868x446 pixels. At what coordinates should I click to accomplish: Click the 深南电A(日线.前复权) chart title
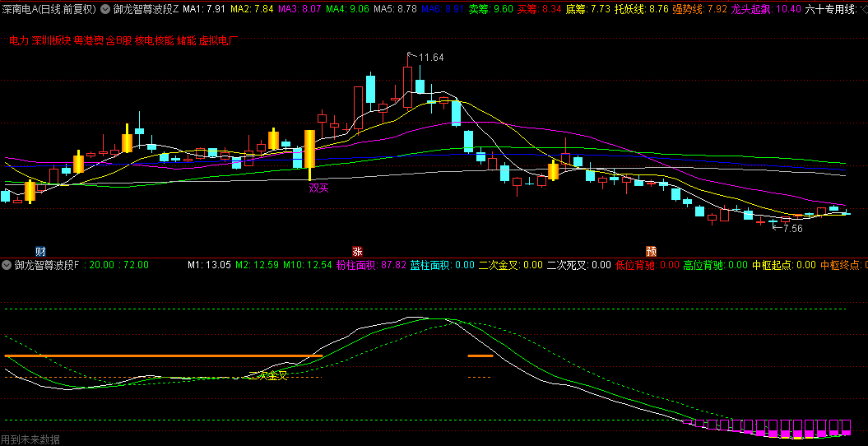48,10
